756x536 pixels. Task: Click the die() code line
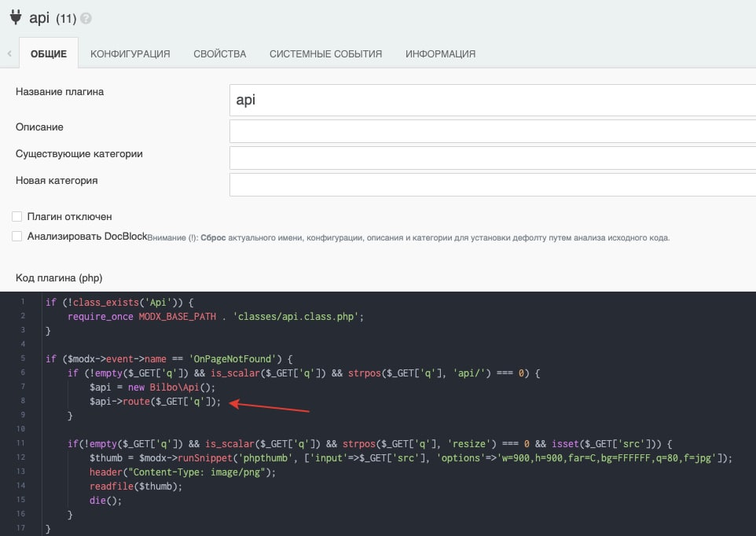pyautogui.click(x=105, y=501)
